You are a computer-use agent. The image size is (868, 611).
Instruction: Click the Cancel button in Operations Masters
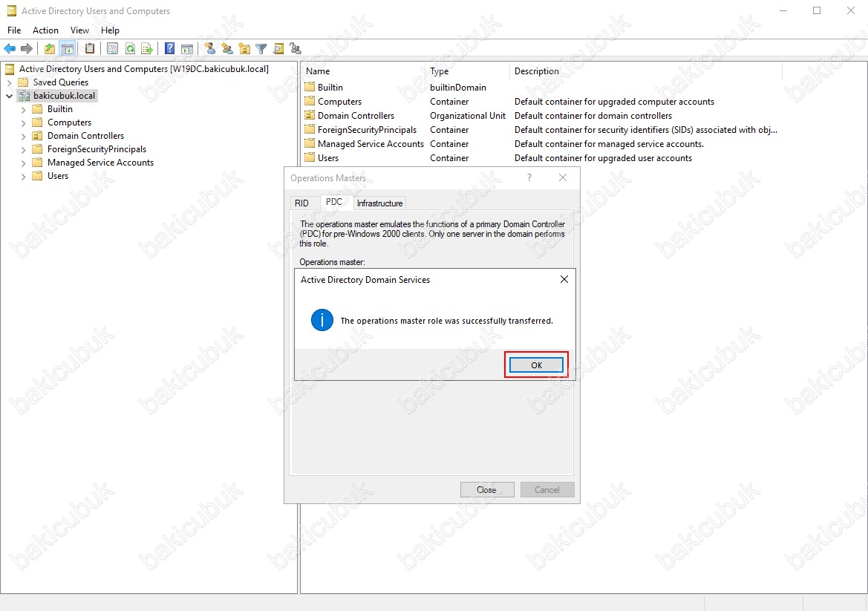[547, 490]
